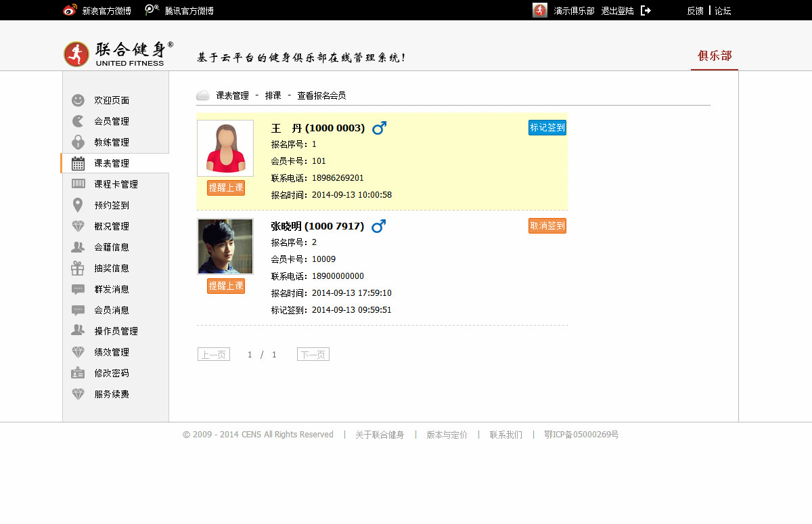Click the location pin check-in icon
Screen dimensions: 812x524
[78, 205]
